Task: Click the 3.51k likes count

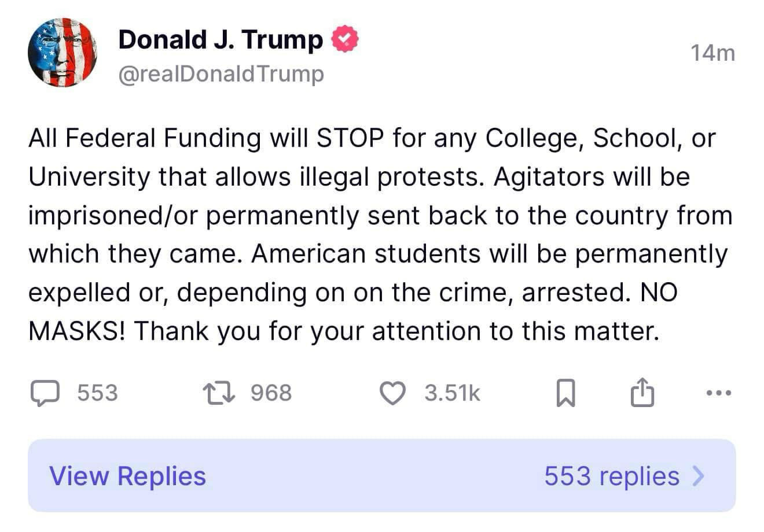Action: pos(452,393)
